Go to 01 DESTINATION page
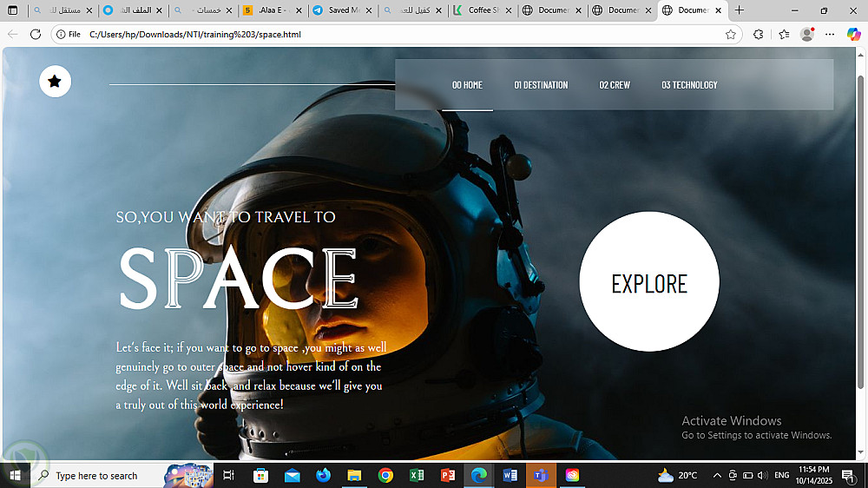The height and width of the screenshot is (488, 868). (x=541, y=85)
